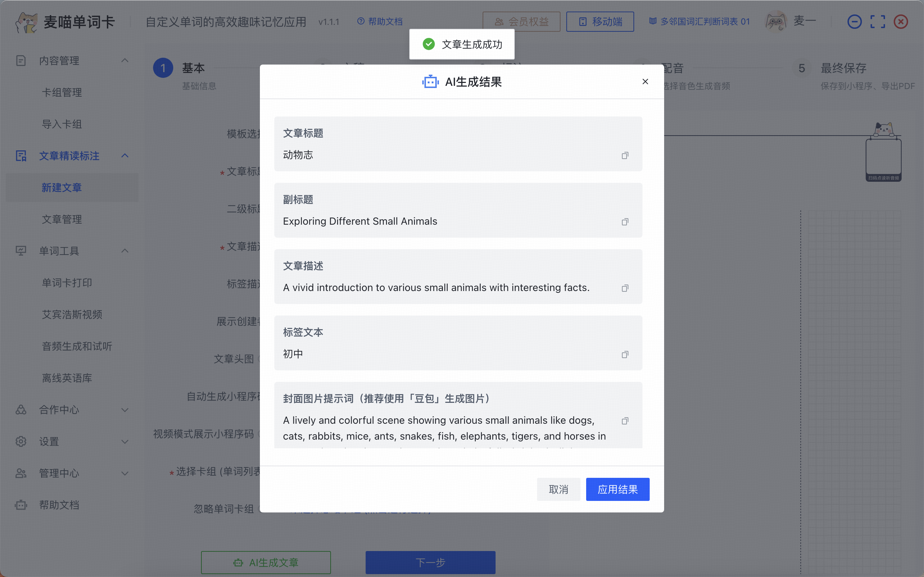Open 单词卡打印 under 单词工具

[x=67, y=283]
